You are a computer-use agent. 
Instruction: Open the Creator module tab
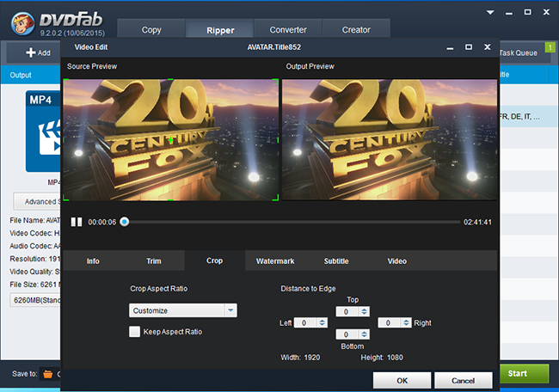(356, 29)
